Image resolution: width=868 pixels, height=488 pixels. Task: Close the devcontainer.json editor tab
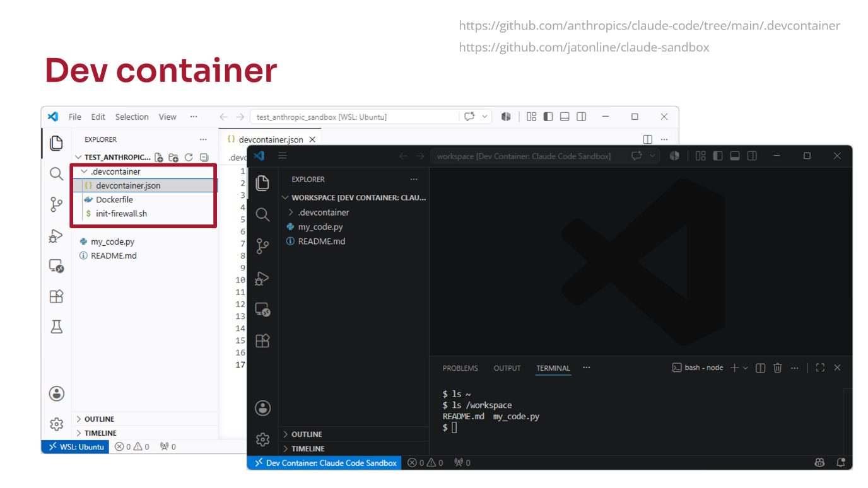pyautogui.click(x=312, y=139)
